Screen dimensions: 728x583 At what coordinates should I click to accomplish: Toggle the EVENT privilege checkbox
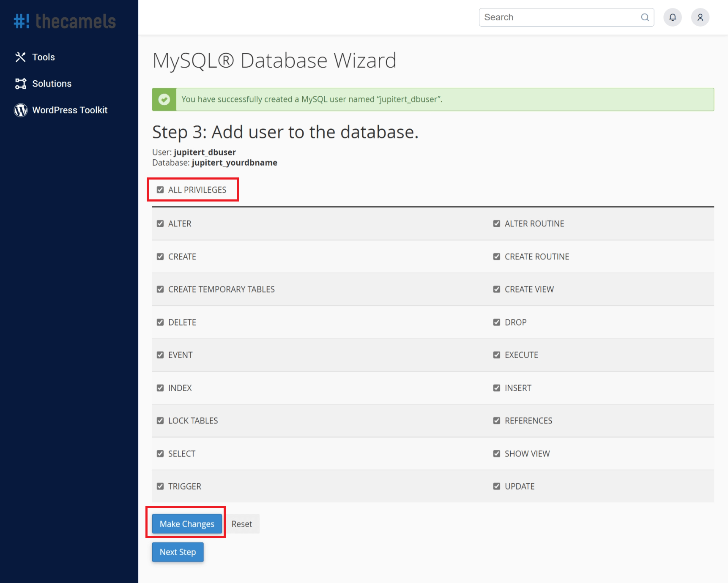pos(160,355)
